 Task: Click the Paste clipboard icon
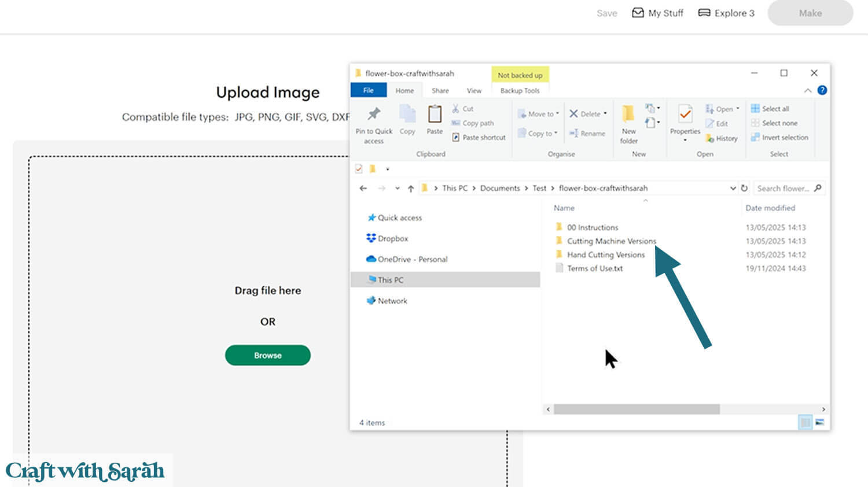point(435,115)
